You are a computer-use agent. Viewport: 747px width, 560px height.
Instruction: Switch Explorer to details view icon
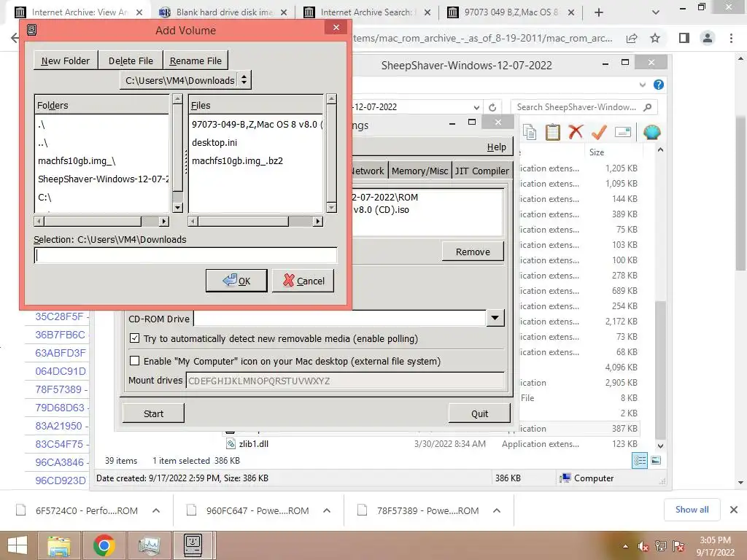640,460
